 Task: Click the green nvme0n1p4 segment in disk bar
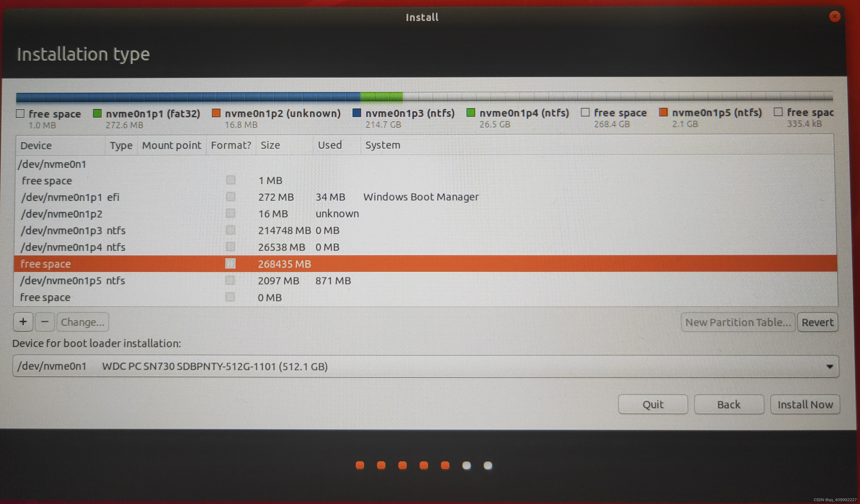(382, 97)
